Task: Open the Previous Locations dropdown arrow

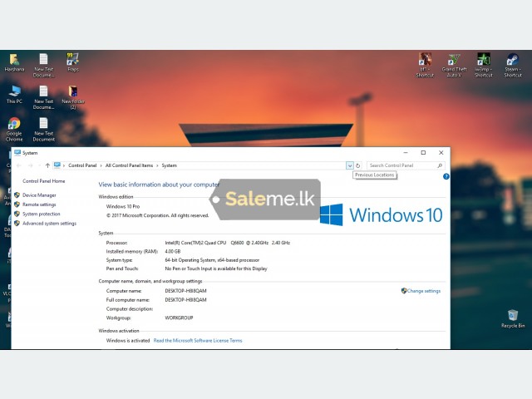Action: pyautogui.click(x=350, y=165)
